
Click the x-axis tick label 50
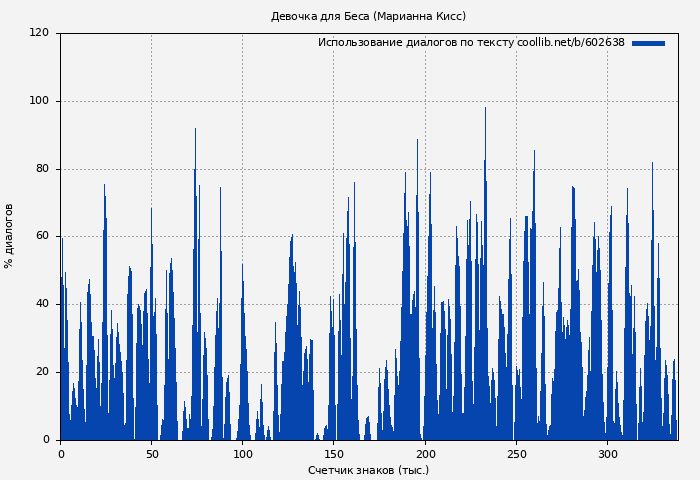click(x=152, y=454)
